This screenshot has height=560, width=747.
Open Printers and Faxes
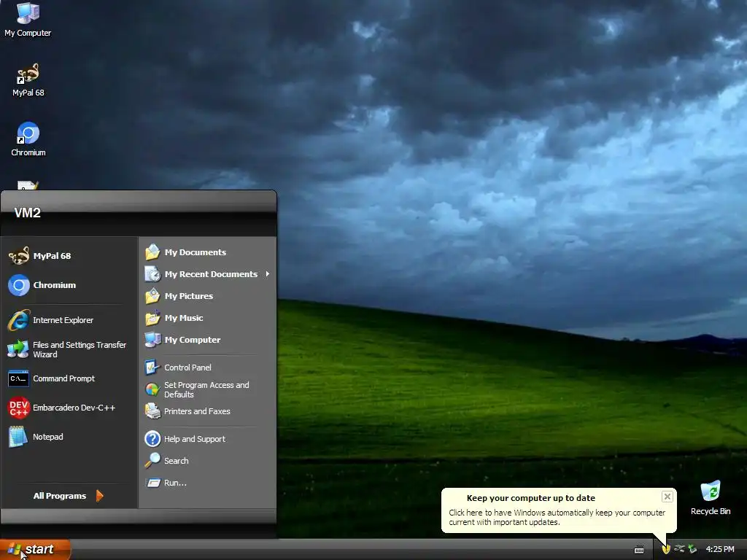pyautogui.click(x=207, y=411)
